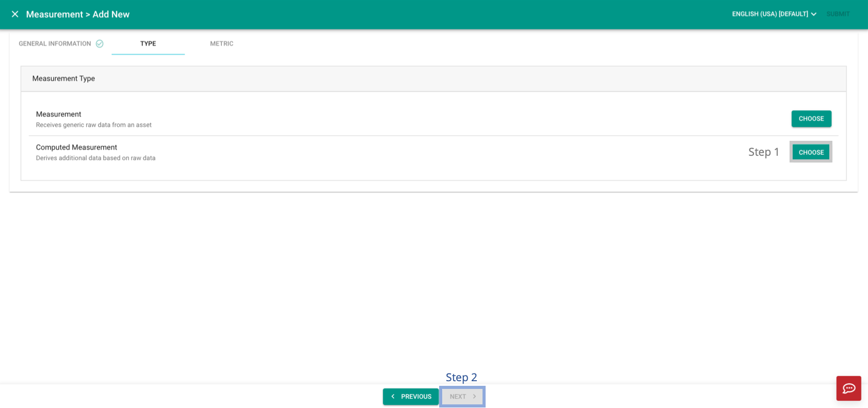This screenshot has width=868, height=408.
Task: Choose the raw data Measurement type
Action: 811,119
